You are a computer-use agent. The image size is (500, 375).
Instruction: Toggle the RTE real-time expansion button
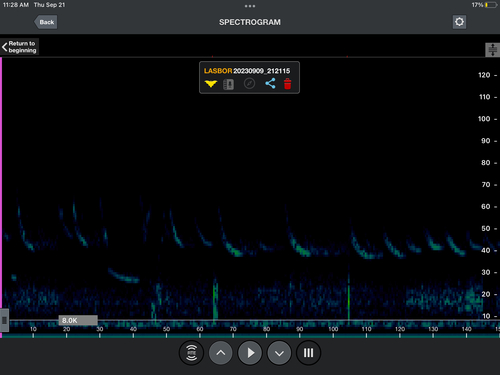[191, 353]
